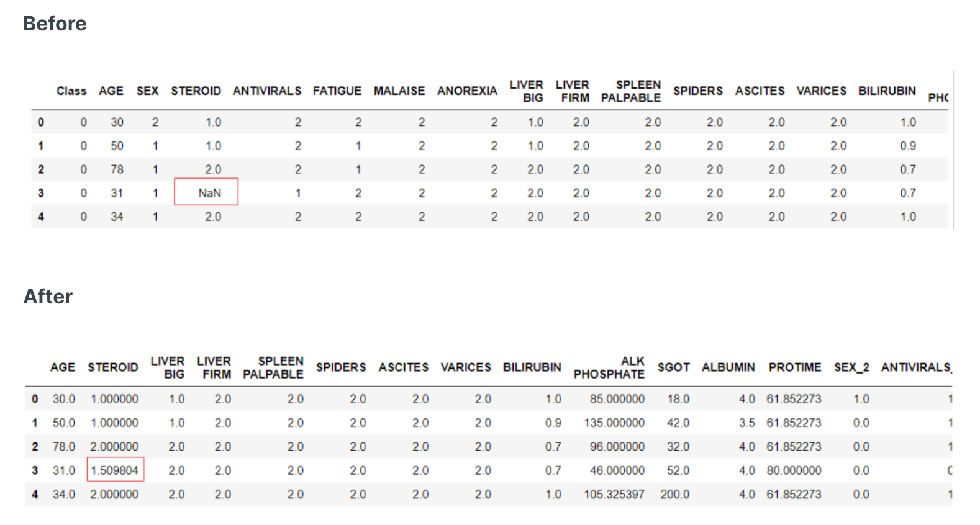
Task: Click the FATIGUE column header
Action: coord(337,91)
